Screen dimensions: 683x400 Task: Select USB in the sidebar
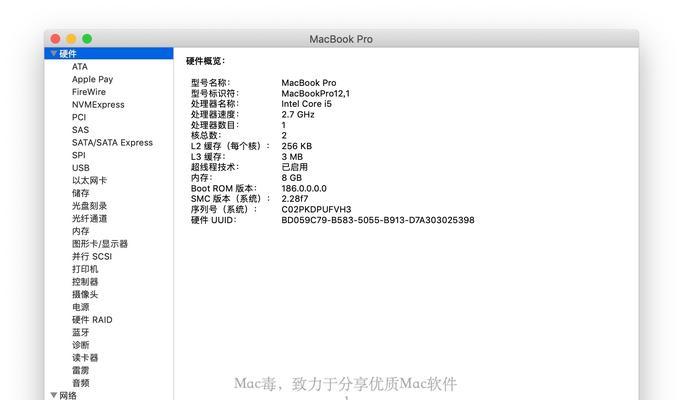click(81, 168)
